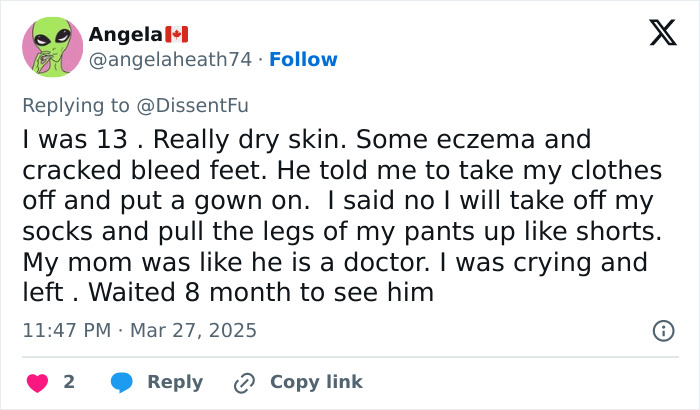Click the @angelaheath74 handle
Screen dimensions: 700x410
pyautogui.click(x=169, y=60)
